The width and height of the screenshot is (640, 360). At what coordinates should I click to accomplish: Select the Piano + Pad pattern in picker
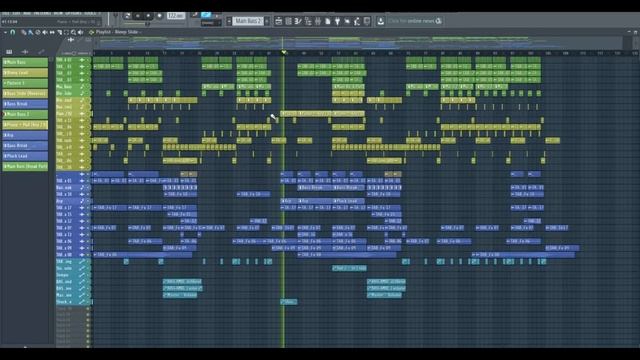(25, 125)
